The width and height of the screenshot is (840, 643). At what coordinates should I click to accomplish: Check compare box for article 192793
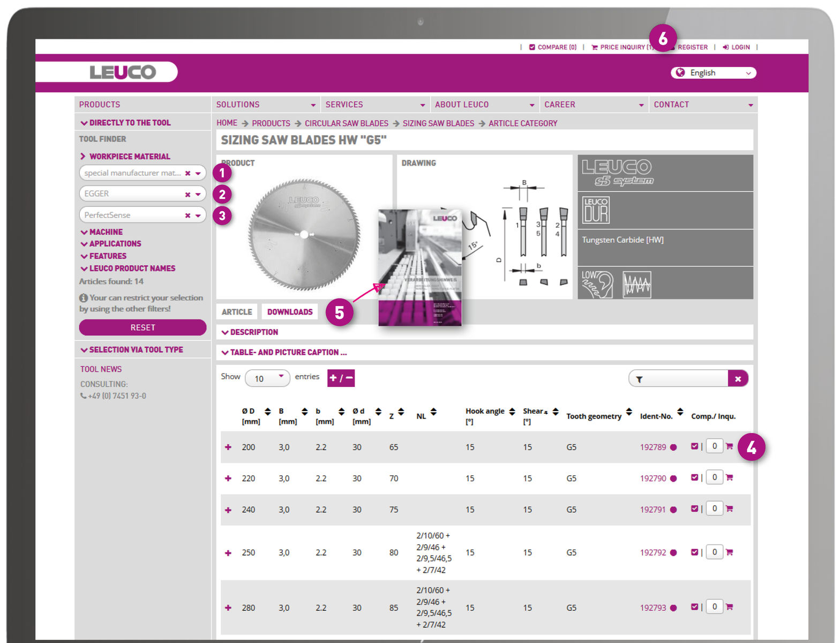694,607
